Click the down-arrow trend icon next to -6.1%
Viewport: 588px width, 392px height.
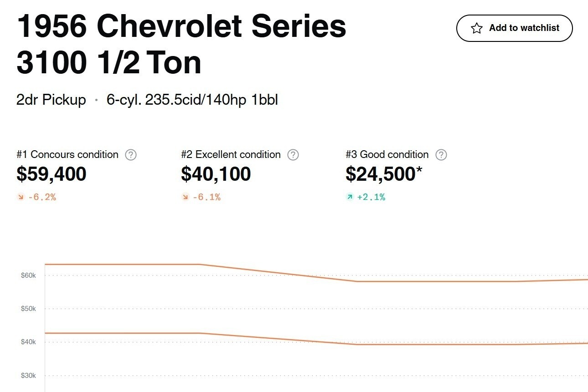pos(185,197)
